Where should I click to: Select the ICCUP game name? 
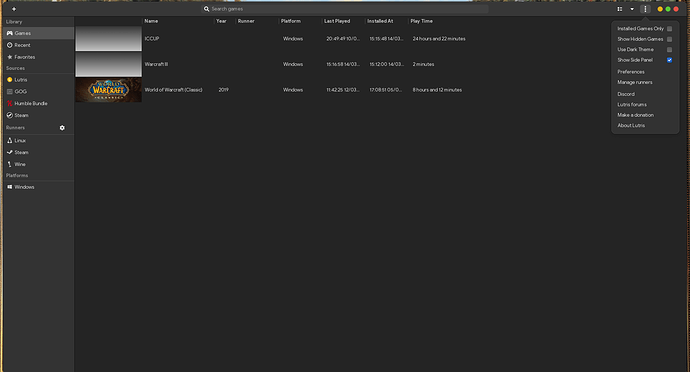152,39
